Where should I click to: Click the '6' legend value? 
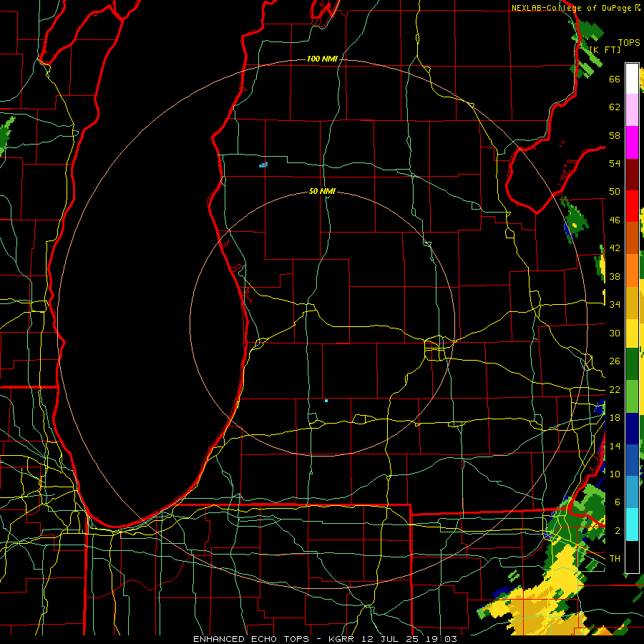pyautogui.click(x=618, y=502)
